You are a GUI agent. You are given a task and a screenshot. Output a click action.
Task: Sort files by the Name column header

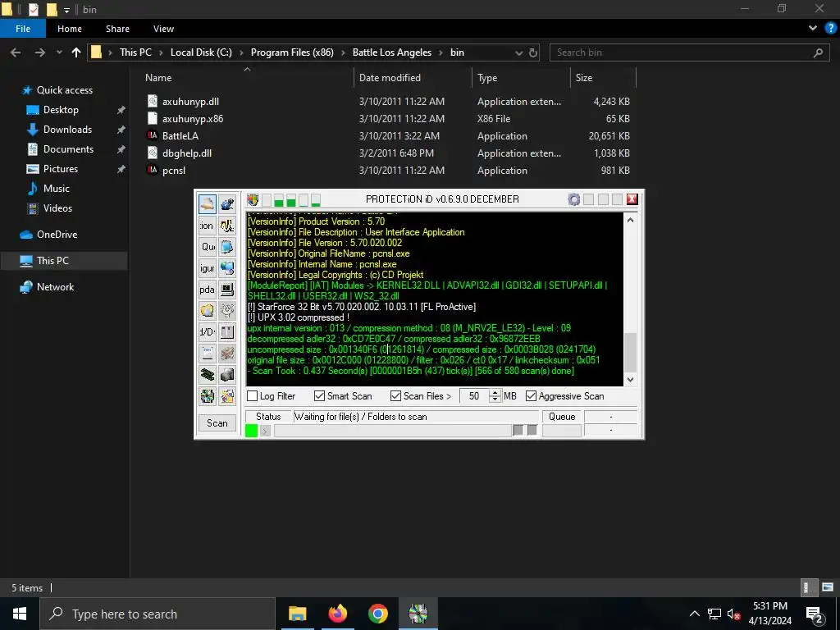pos(158,78)
